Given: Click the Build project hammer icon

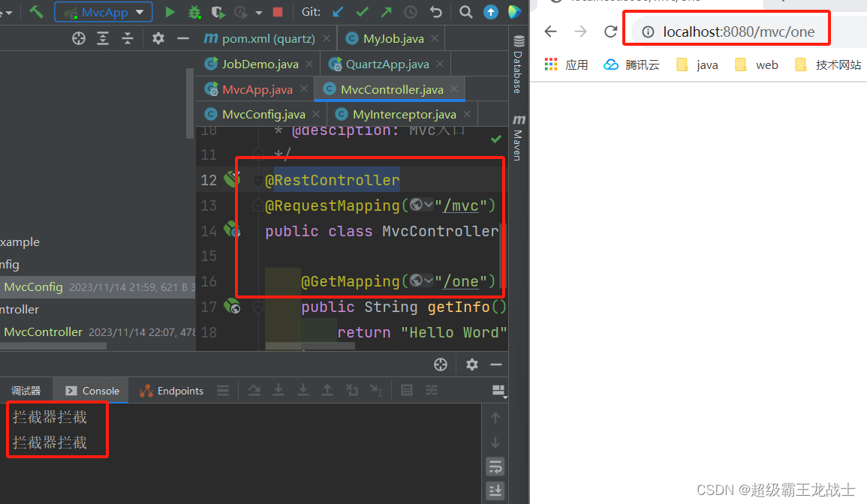Looking at the screenshot, I should pos(36,11).
